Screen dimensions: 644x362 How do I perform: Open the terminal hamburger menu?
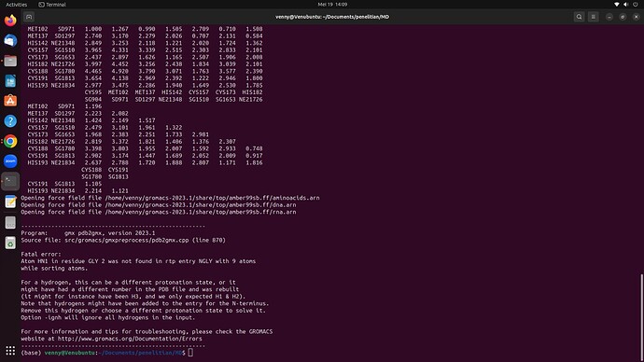point(593,17)
